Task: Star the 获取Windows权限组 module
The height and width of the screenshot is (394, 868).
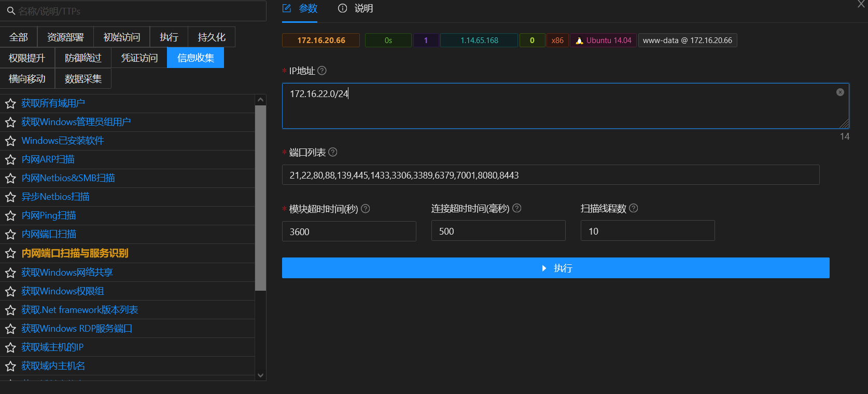Action: coord(10,292)
